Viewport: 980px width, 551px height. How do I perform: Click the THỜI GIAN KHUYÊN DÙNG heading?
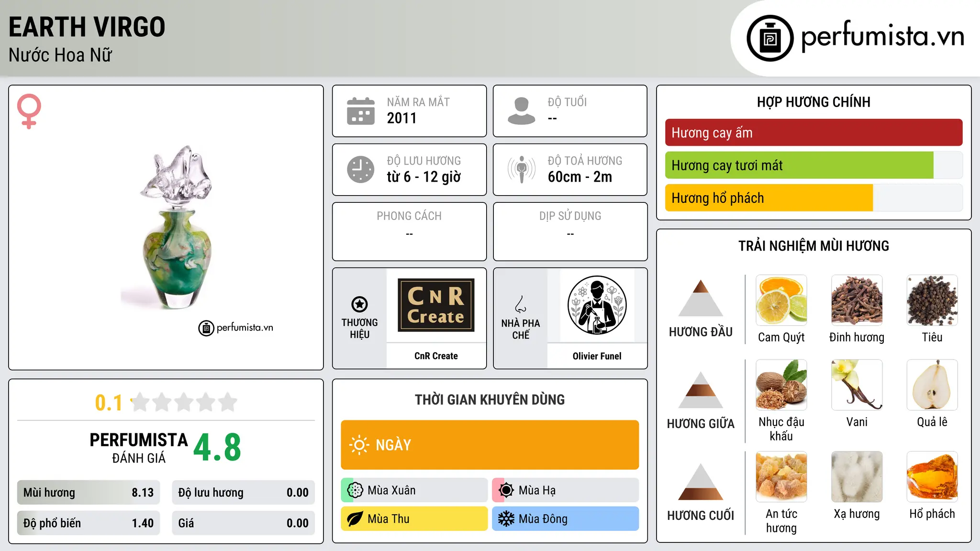pyautogui.click(x=490, y=400)
